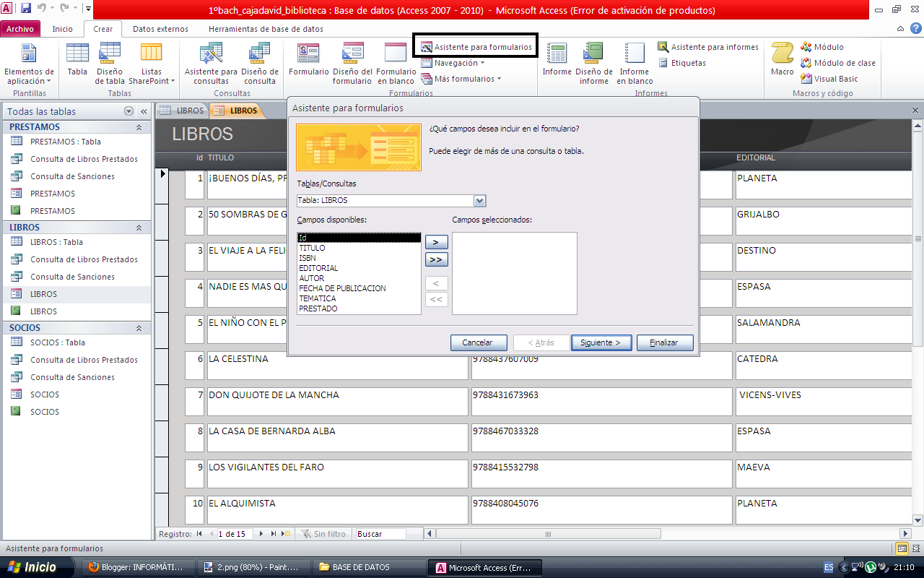
Task: Open Diseño de consulta
Action: [259, 61]
